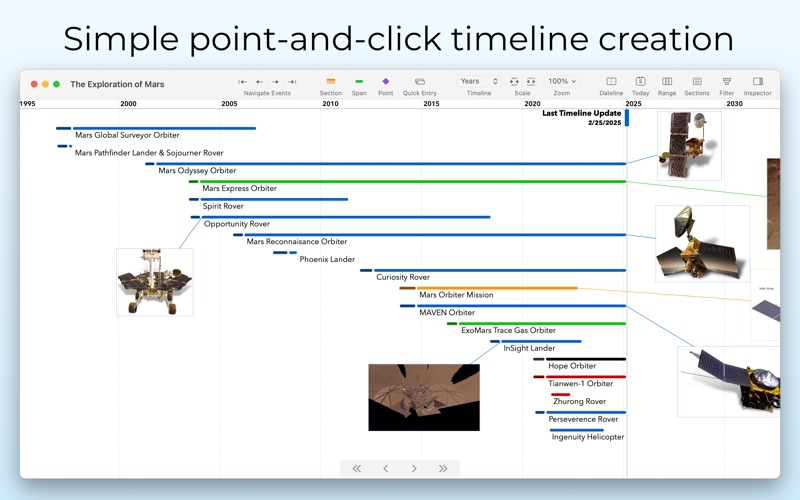The image size is (800, 500).
Task: Click the InSight lander selfie image
Action: pyautogui.click(x=424, y=397)
